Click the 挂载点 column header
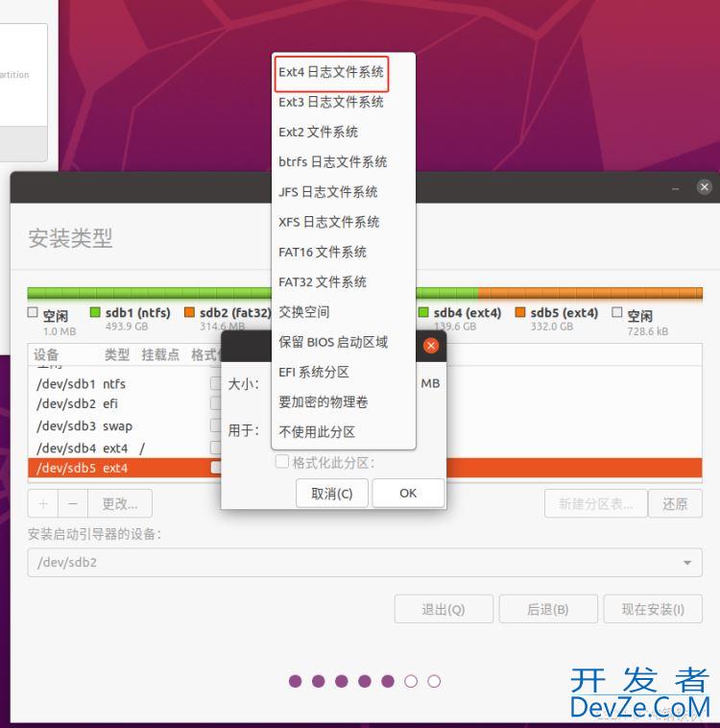Viewport: 720px width, 728px height. point(160,355)
